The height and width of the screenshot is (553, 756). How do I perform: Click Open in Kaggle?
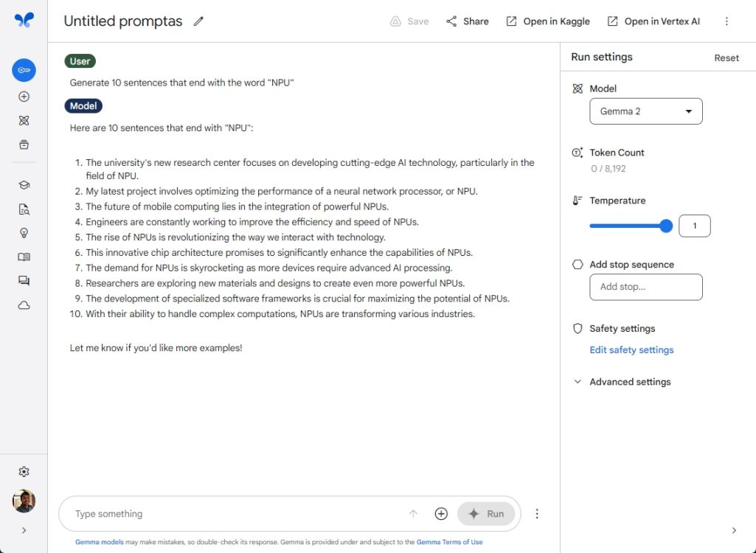click(x=547, y=21)
